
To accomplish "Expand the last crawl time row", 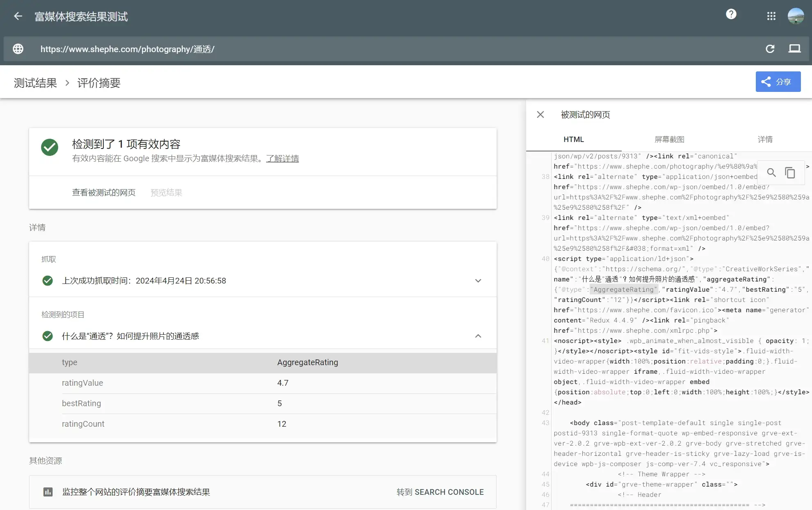I will click(x=478, y=281).
